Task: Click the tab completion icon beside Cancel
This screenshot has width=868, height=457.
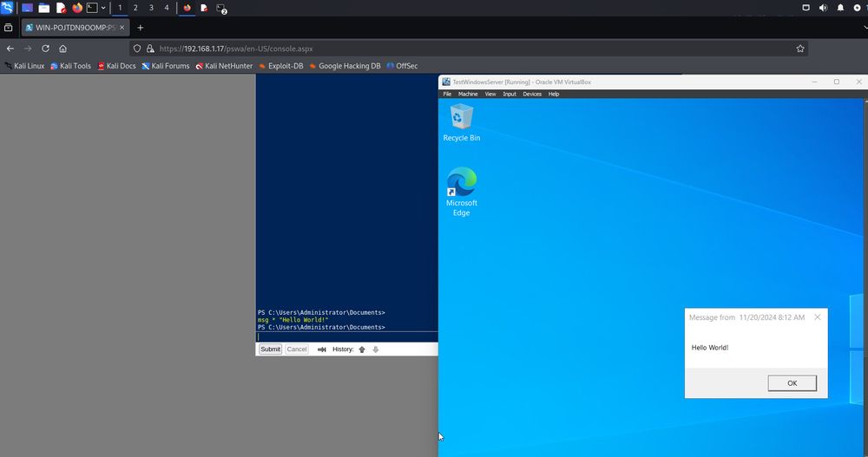Action: (322, 349)
